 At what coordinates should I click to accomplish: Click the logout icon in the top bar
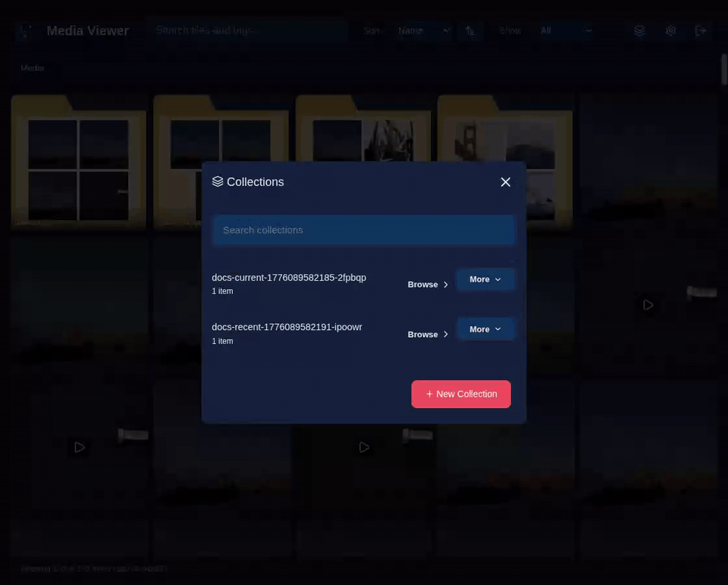coord(700,30)
